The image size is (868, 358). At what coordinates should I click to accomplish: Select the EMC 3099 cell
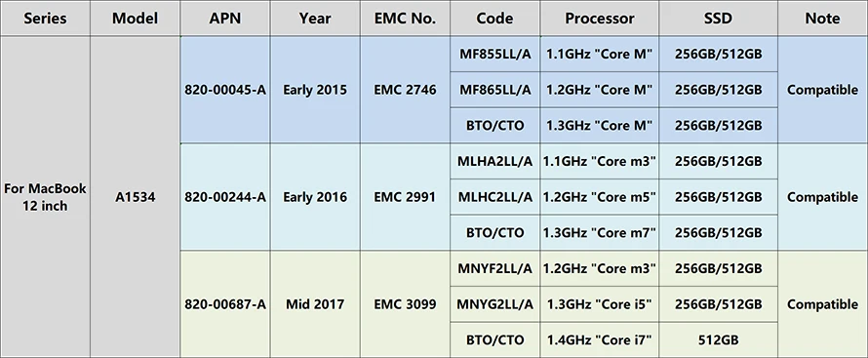point(405,303)
